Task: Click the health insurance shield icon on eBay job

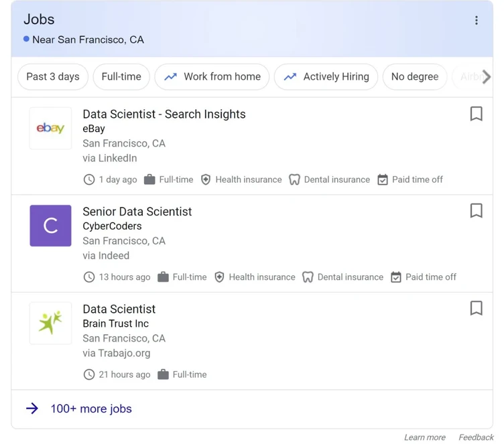Action: tap(206, 179)
